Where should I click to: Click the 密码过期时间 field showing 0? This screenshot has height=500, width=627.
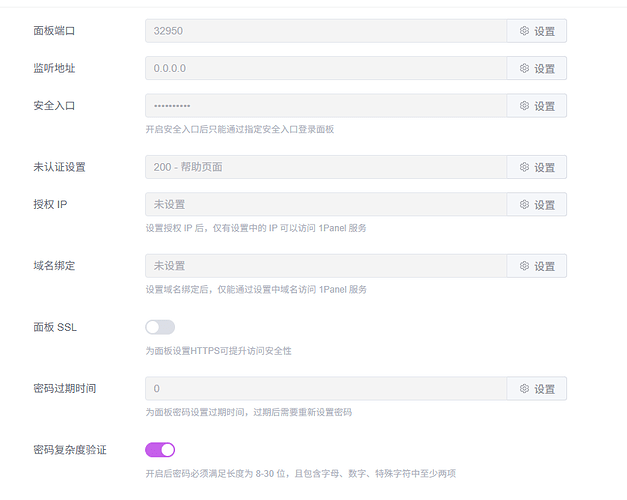(326, 388)
